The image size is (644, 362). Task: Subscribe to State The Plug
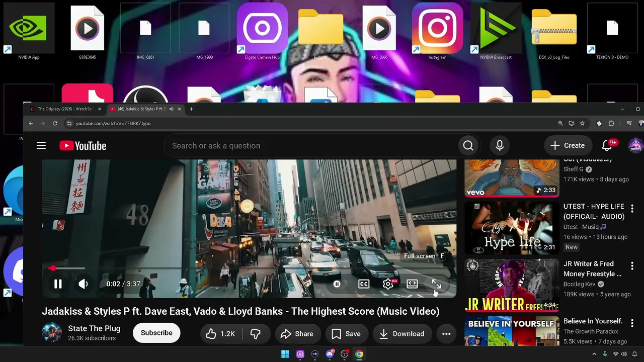156,333
